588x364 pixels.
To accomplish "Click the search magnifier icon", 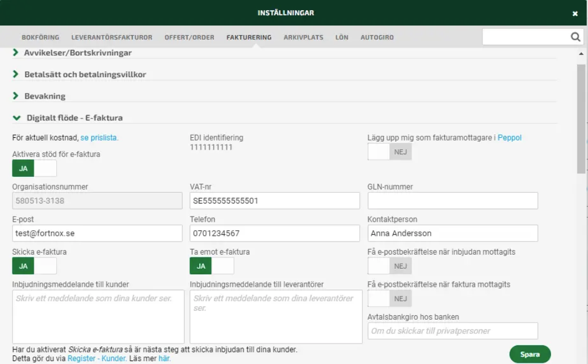I will [575, 37].
